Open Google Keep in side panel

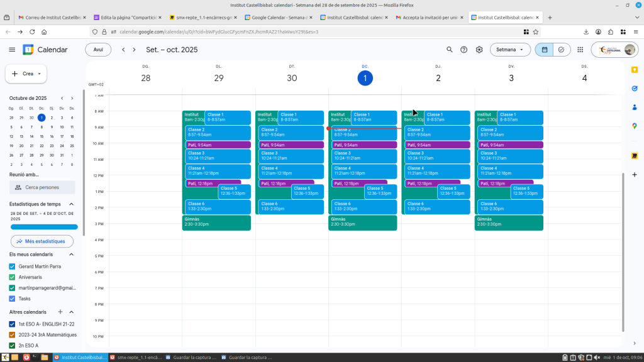point(635,70)
